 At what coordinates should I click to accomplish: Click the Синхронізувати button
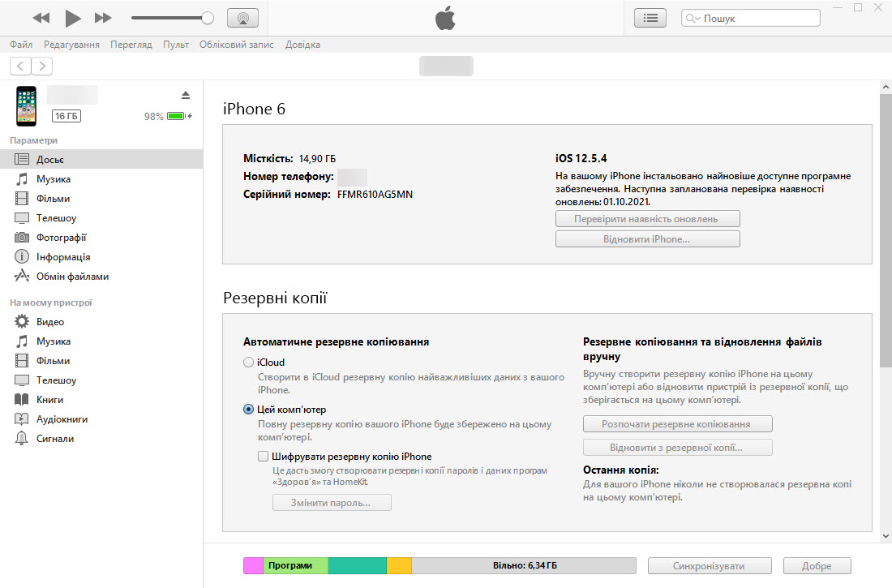(x=710, y=566)
